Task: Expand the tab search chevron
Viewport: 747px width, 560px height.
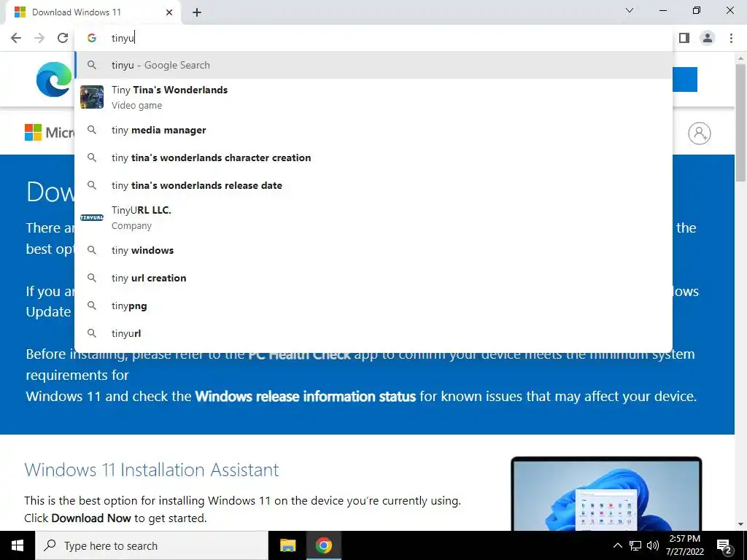Action: (630, 10)
